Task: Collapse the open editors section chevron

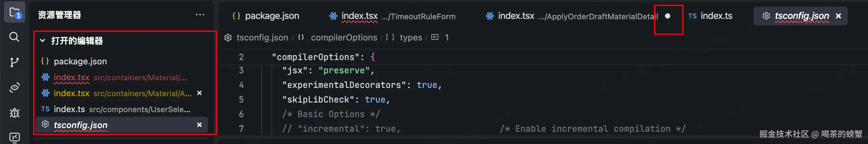Action: (x=43, y=41)
